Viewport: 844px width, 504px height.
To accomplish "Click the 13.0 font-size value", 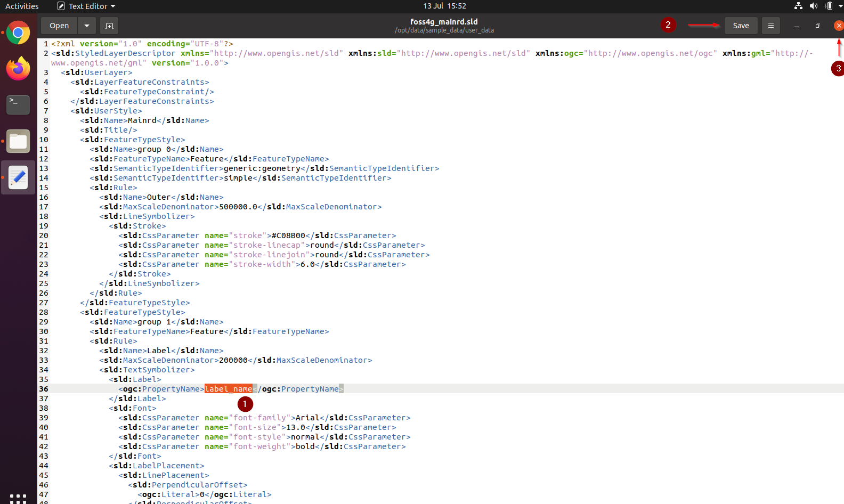I will pyautogui.click(x=296, y=427).
